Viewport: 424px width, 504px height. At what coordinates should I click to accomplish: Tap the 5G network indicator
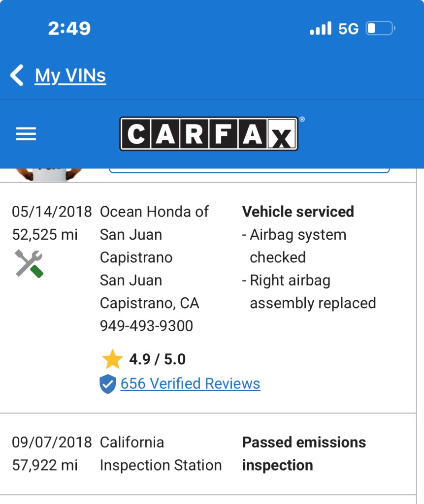(348, 29)
